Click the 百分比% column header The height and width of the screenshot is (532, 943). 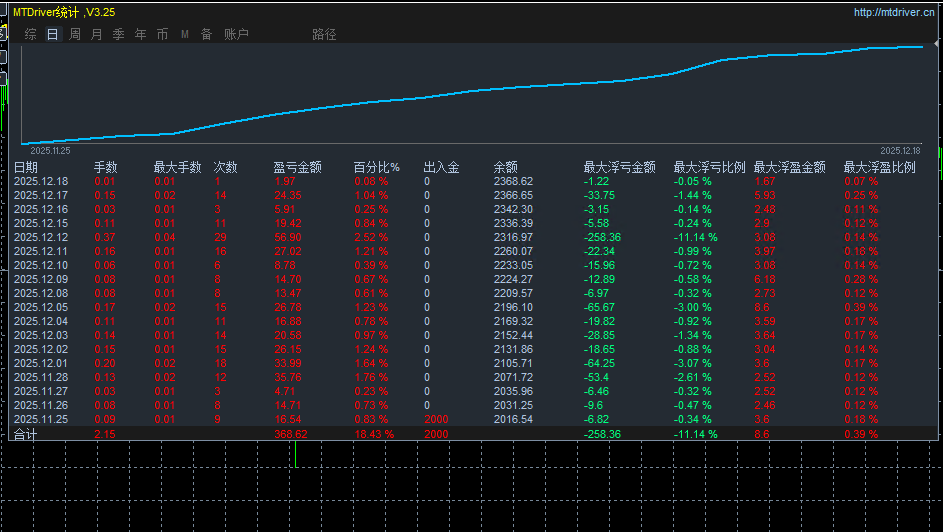(376, 167)
